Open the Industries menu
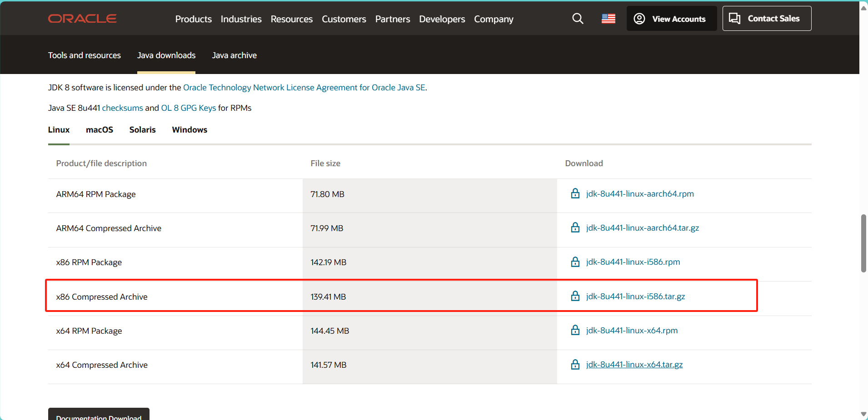This screenshot has height=420, width=868. point(241,19)
